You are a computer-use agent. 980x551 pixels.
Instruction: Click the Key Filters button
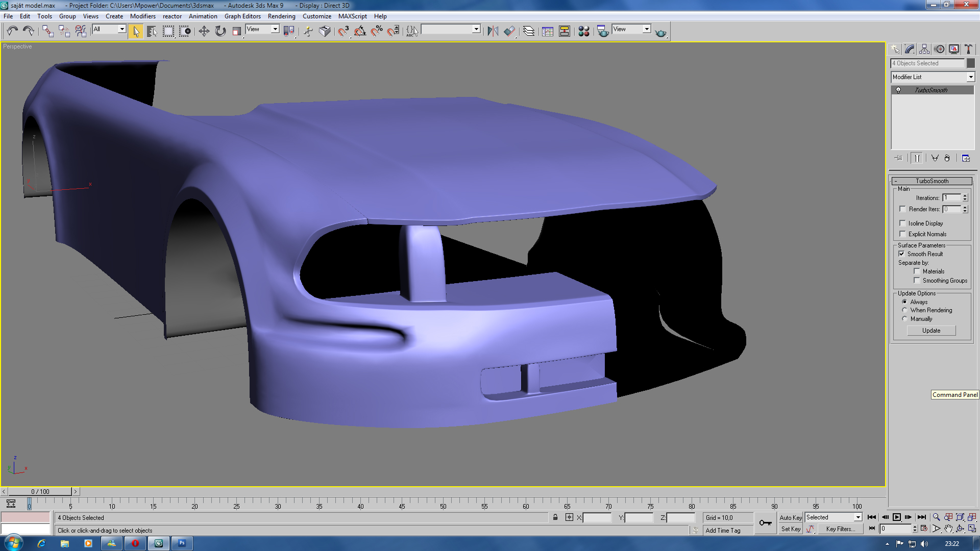pos(840,529)
